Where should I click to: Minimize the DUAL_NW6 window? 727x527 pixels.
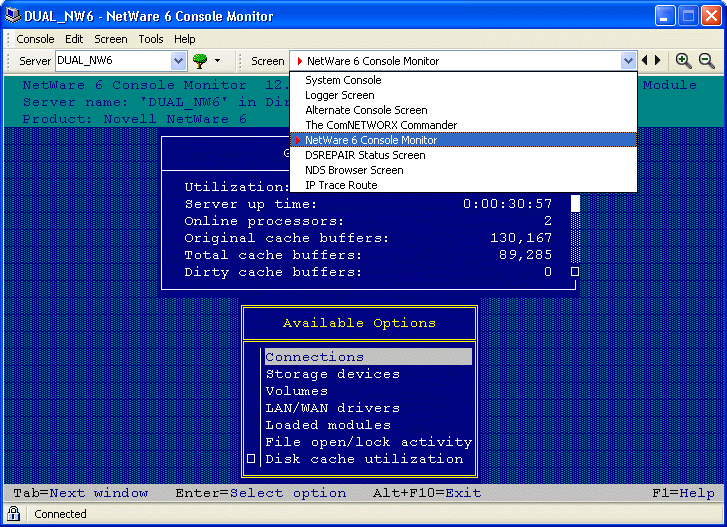tap(665, 16)
